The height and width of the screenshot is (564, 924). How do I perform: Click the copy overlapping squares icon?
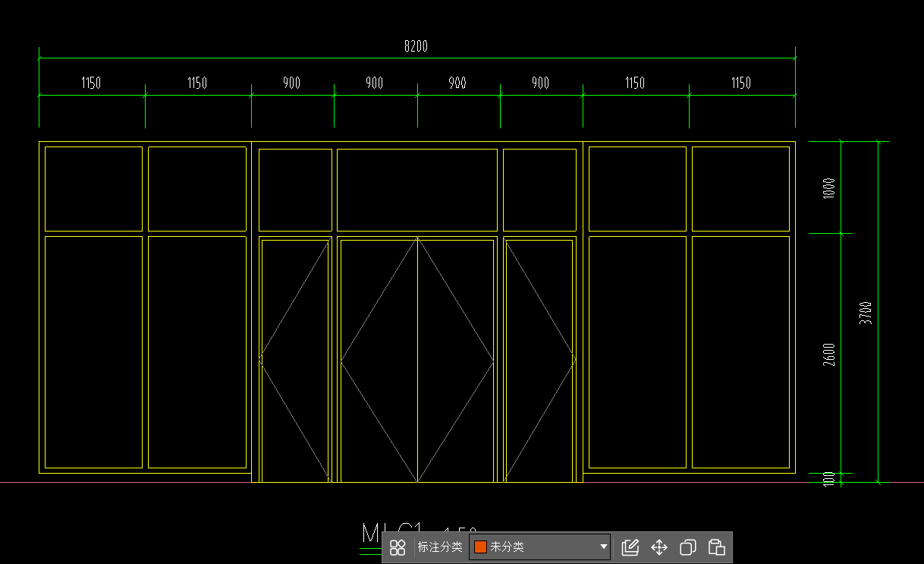click(x=688, y=547)
